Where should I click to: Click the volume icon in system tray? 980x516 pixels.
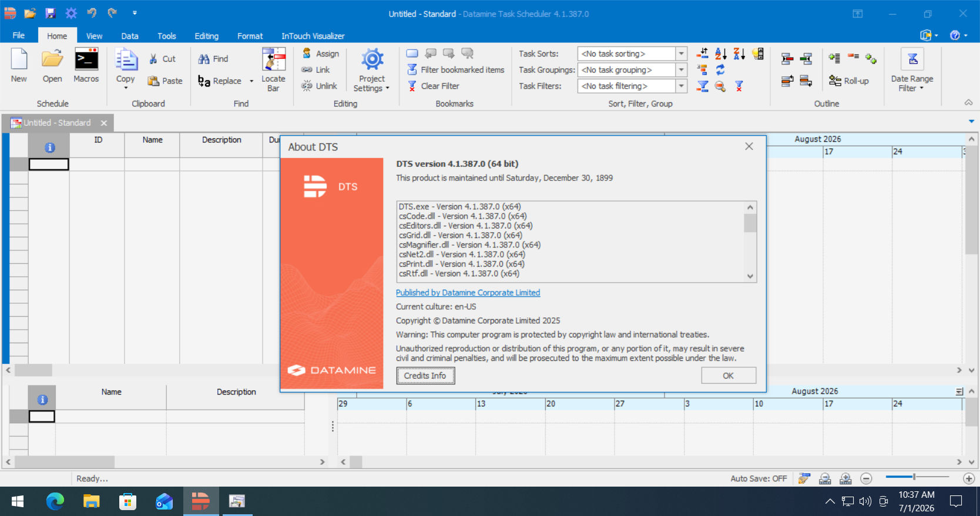pos(865,501)
